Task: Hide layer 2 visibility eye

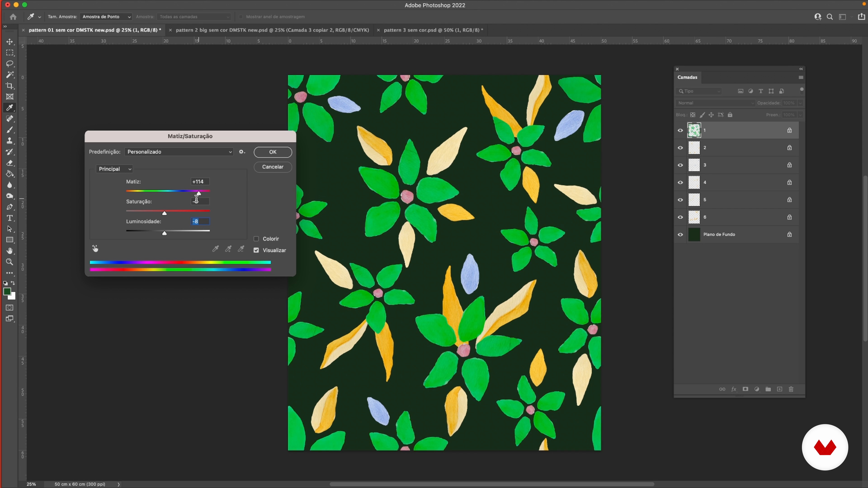Action: (680, 148)
